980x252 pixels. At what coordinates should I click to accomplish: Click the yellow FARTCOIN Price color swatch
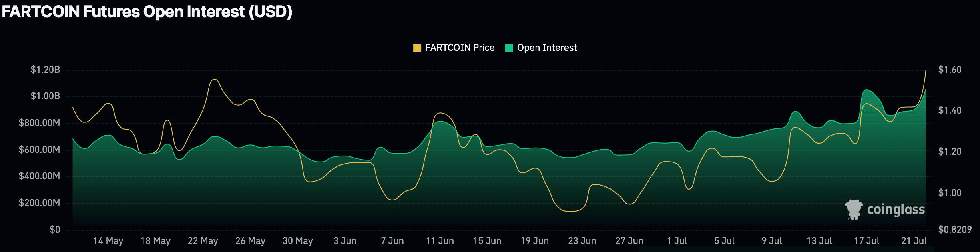(x=417, y=48)
